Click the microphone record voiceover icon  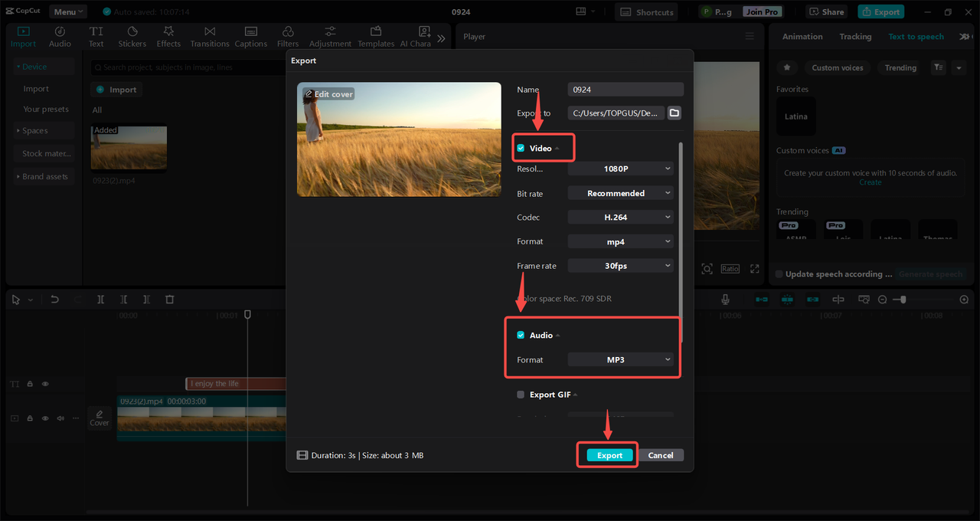pyautogui.click(x=725, y=300)
